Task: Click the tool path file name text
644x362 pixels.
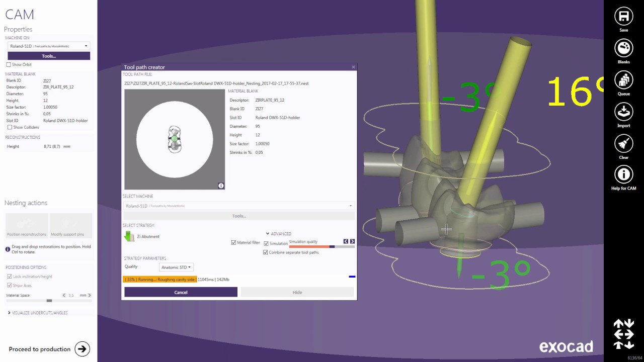Action: 216,83
